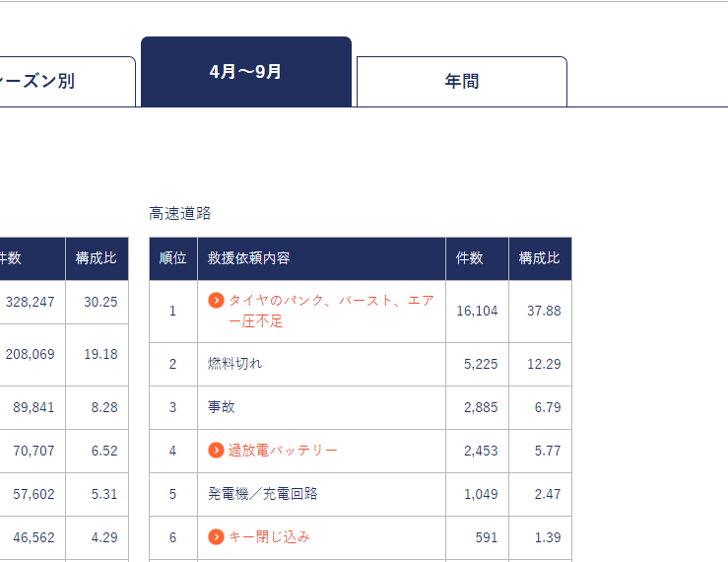
Task: Click the 順位 column header
Action: coord(173,258)
